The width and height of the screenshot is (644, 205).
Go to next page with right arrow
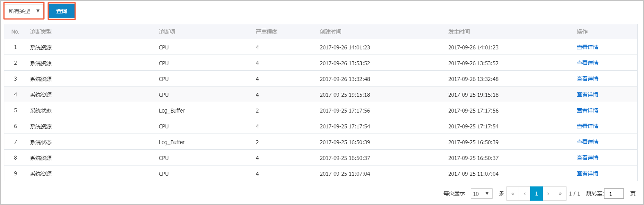548,194
